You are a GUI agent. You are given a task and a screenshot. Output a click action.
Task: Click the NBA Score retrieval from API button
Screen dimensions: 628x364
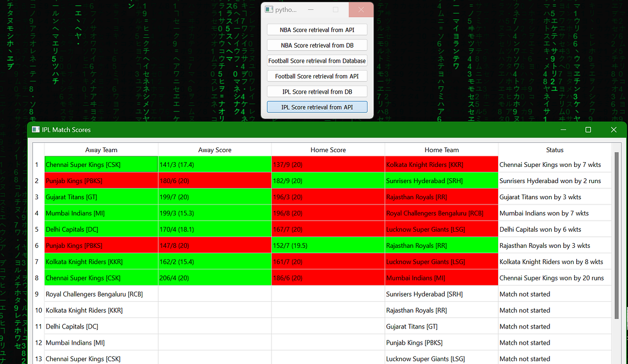coord(317,29)
